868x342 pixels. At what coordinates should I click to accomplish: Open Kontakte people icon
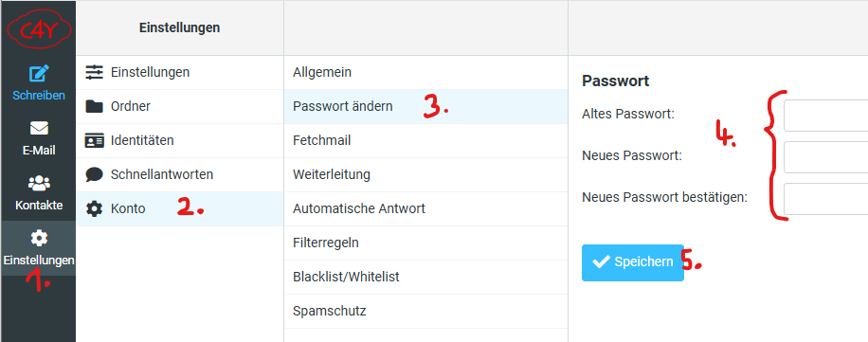(x=39, y=183)
